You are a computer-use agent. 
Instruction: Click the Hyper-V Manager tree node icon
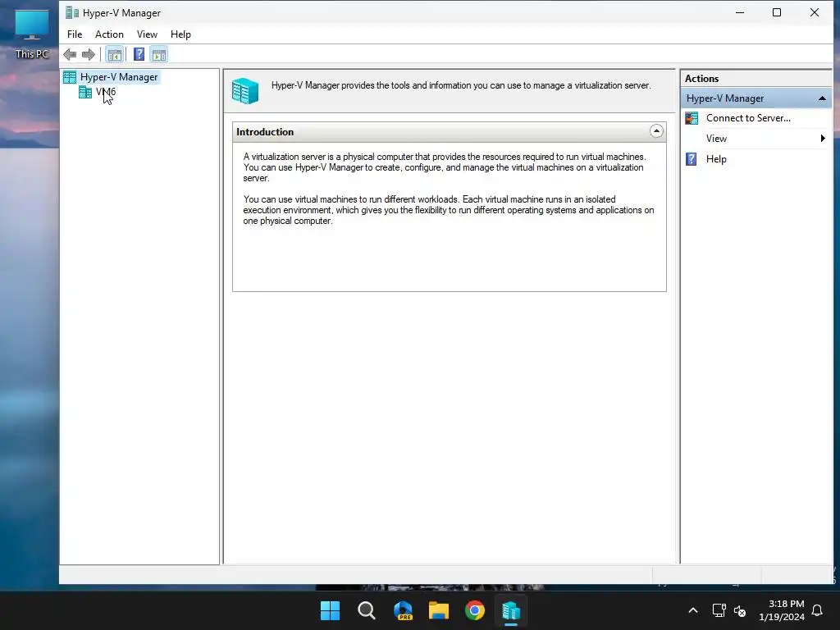(70, 77)
